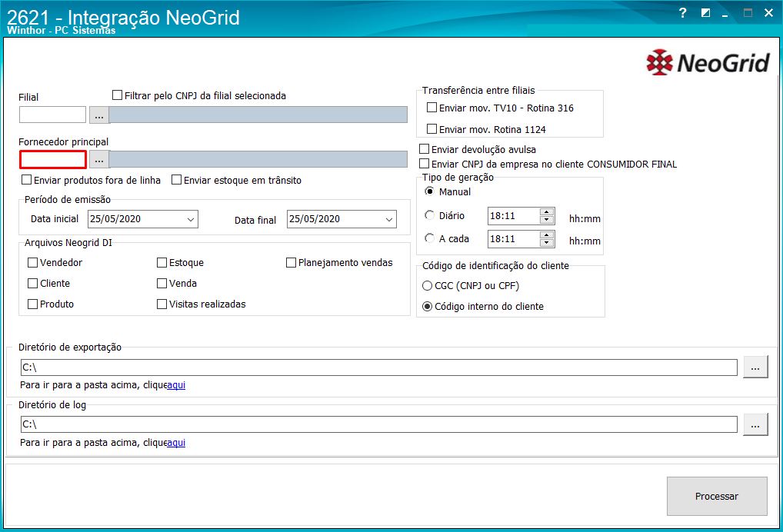
Task: Click the Fornecedor principal code input field
Action: 53,160
